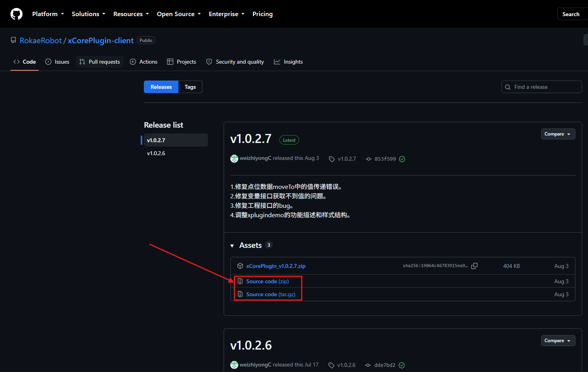
Task: Open the Solutions dropdown menu
Action: [x=88, y=14]
